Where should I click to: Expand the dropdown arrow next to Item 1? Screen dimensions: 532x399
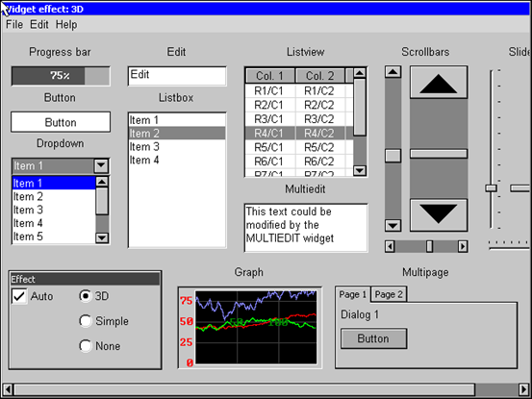(101, 166)
